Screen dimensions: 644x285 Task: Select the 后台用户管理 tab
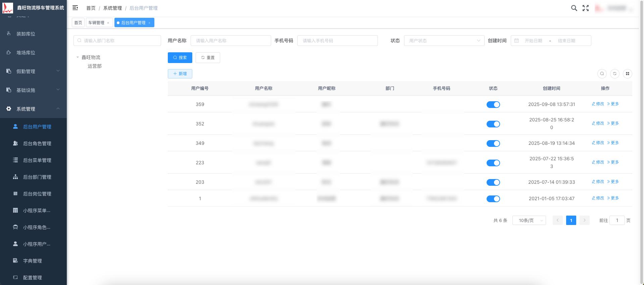(x=134, y=23)
